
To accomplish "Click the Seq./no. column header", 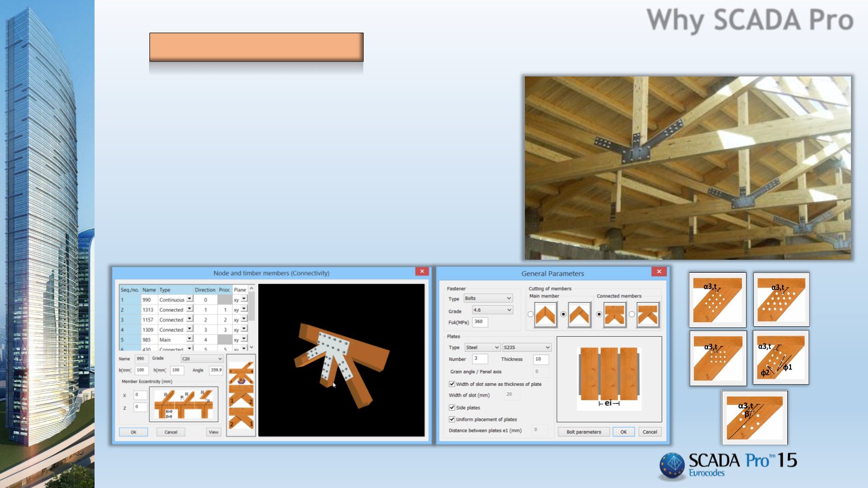I will 130,290.
